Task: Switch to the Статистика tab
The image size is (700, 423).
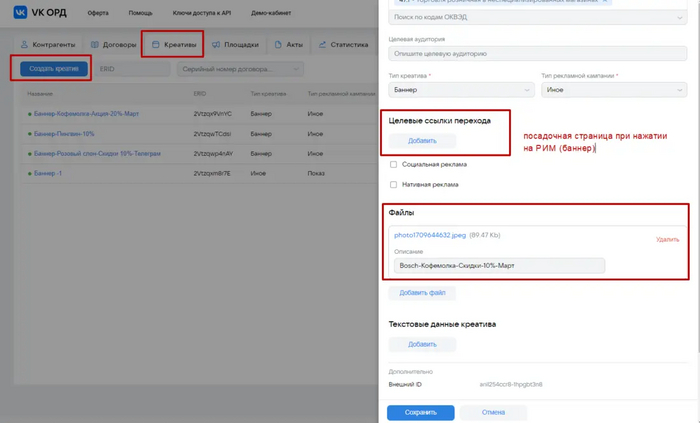Action: (343, 45)
